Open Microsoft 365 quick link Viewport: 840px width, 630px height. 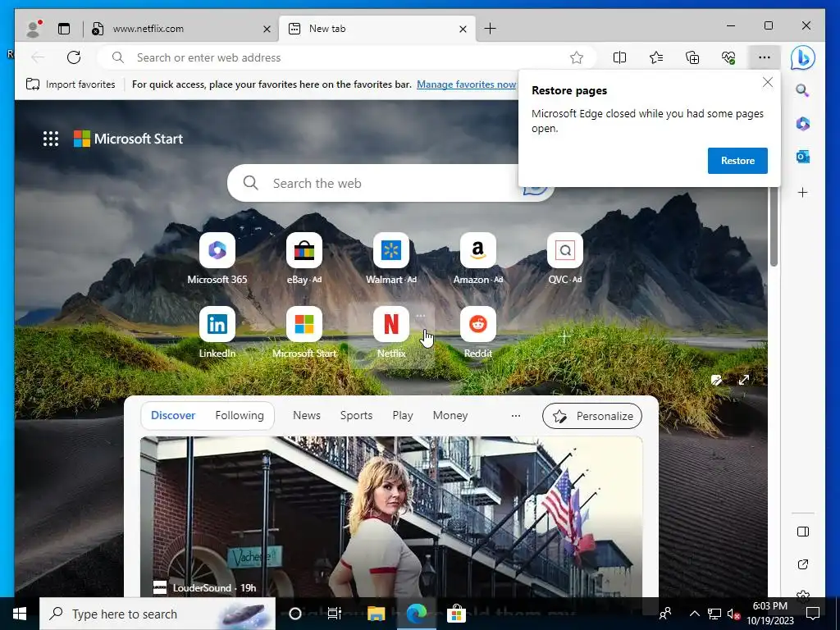pyautogui.click(x=217, y=258)
